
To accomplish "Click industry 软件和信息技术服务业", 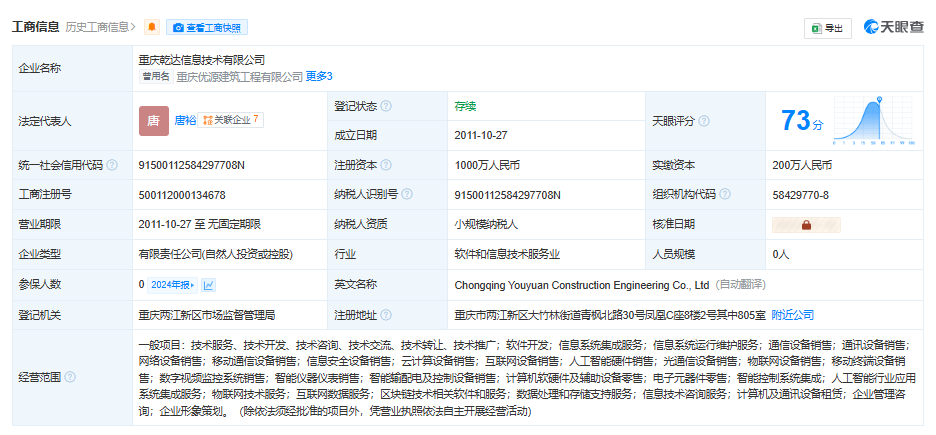I will click(507, 254).
